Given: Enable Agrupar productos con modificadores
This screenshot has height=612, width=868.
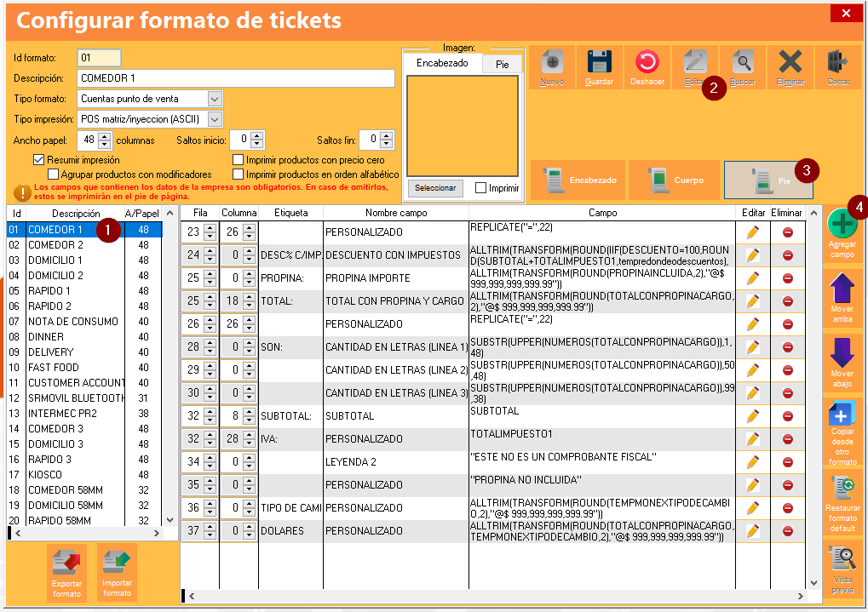Looking at the screenshot, I should 54,174.
